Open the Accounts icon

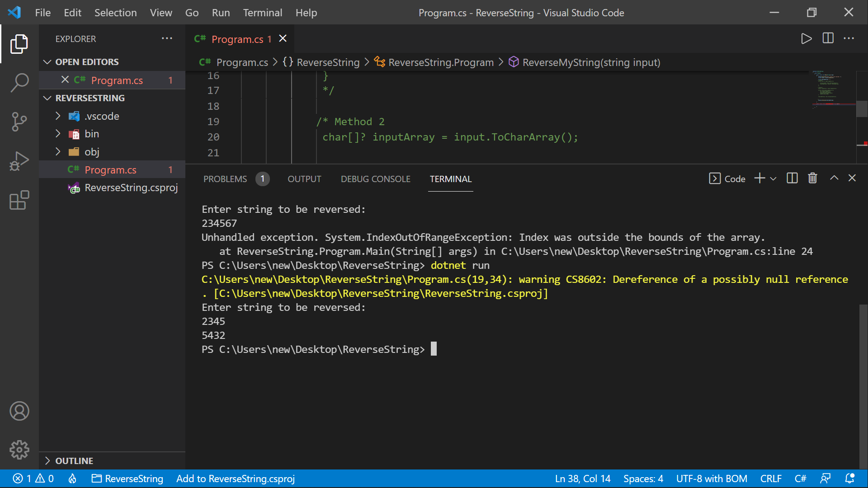(x=19, y=411)
